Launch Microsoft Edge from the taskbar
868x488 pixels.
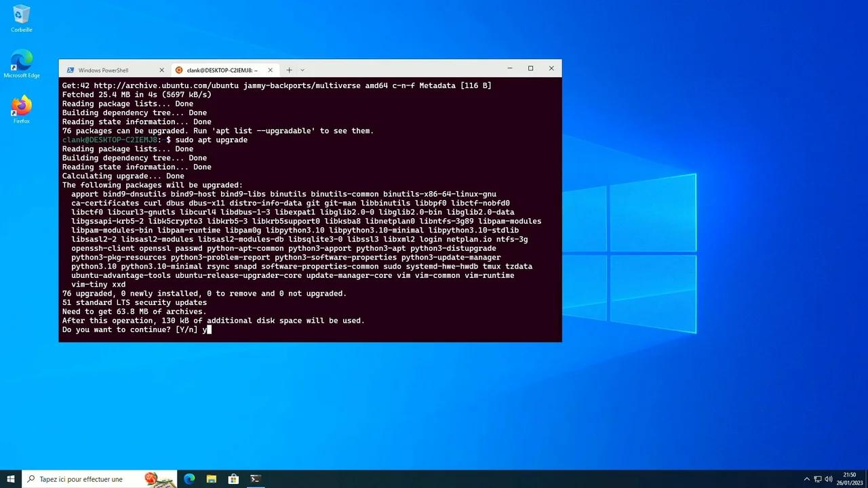189,479
